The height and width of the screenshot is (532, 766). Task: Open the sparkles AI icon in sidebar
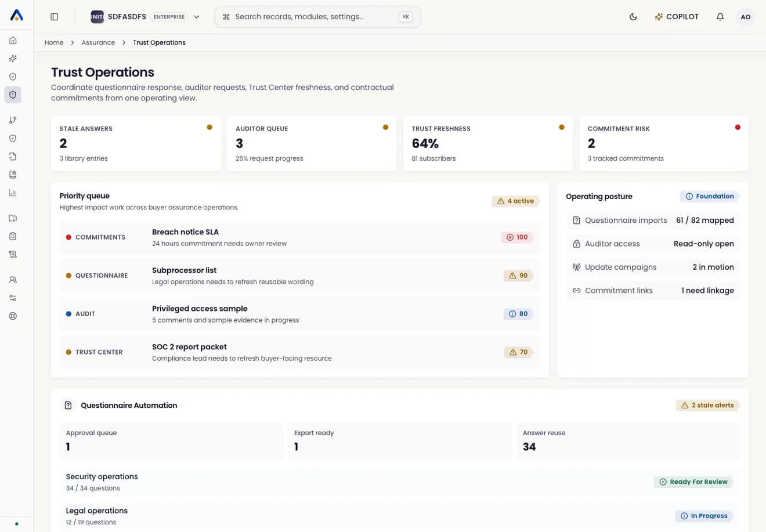click(x=13, y=59)
